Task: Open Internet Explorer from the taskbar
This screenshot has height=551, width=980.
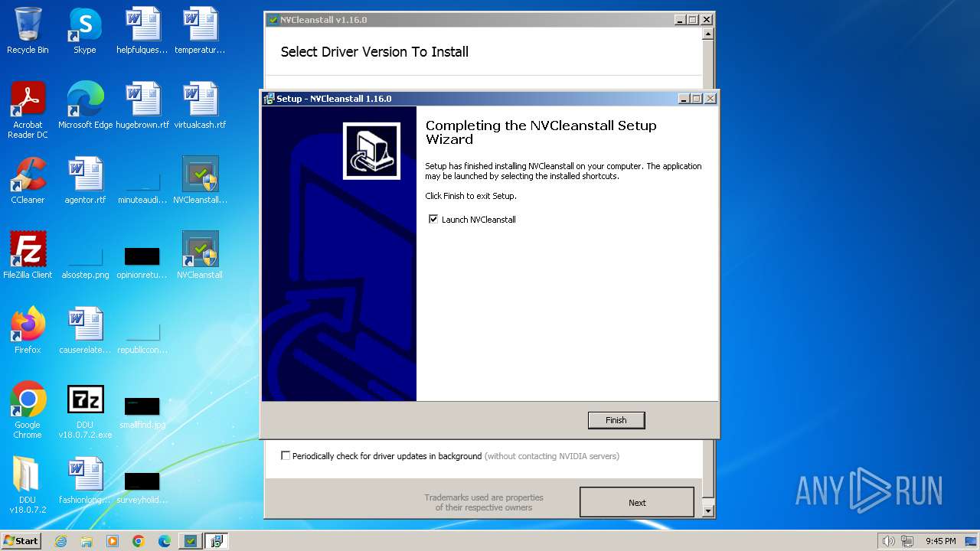Action: 60,541
